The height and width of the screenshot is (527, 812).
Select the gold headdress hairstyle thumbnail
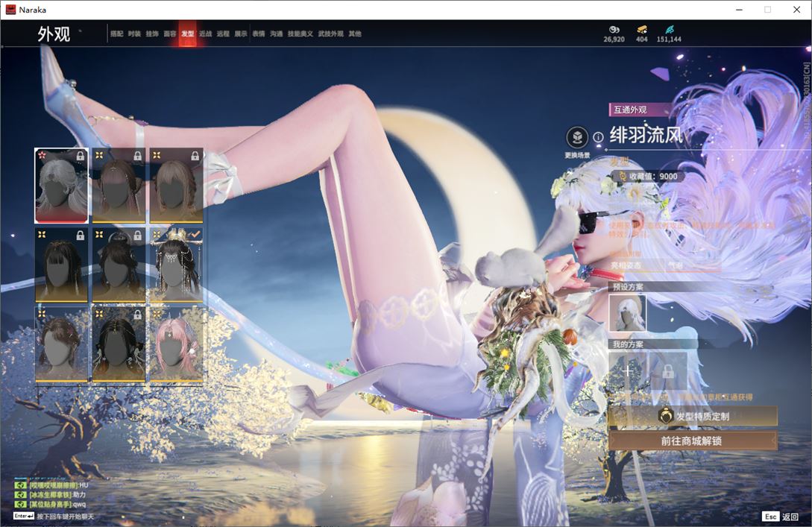pos(176,265)
